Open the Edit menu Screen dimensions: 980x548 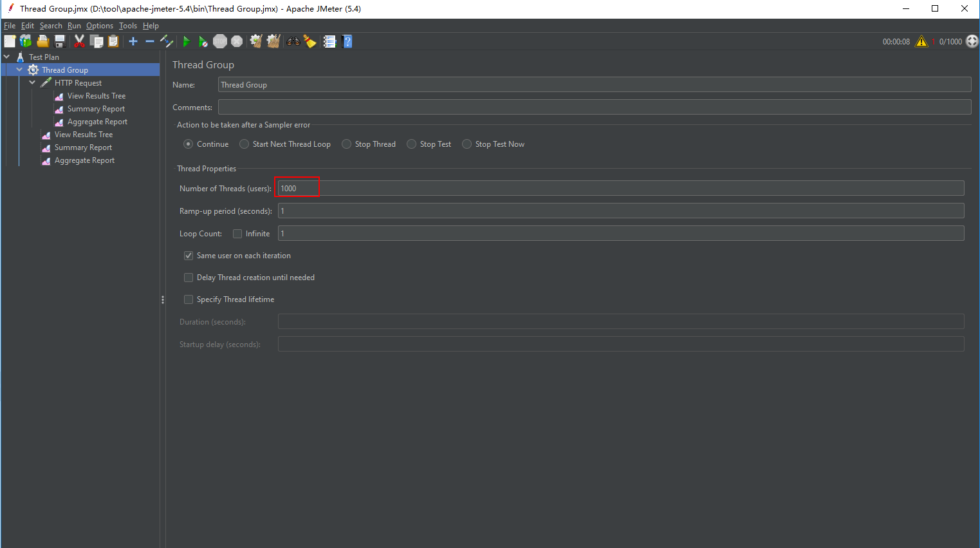point(28,26)
